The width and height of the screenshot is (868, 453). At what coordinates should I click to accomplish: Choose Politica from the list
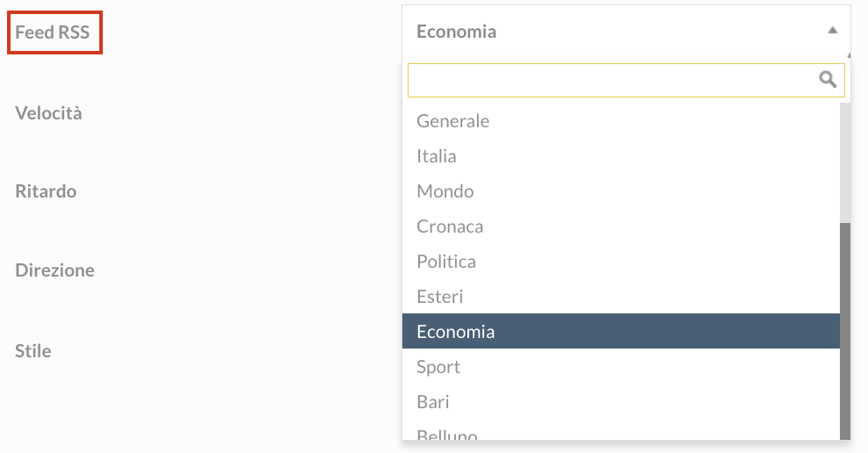point(621,262)
